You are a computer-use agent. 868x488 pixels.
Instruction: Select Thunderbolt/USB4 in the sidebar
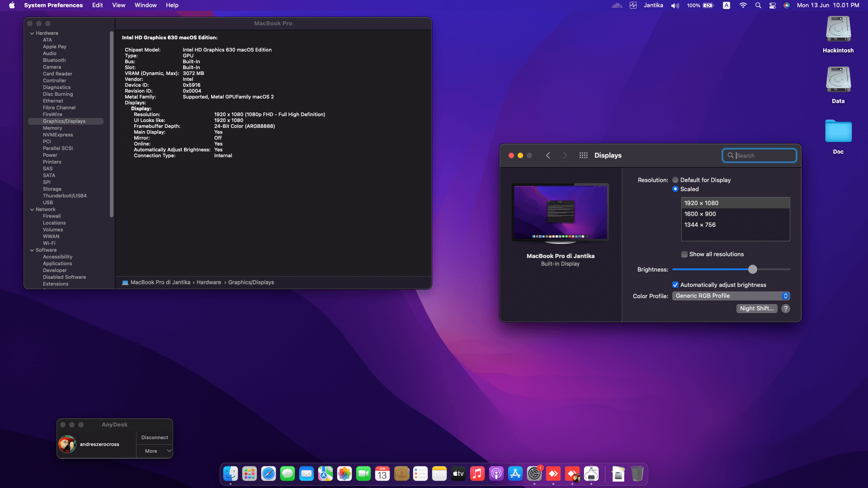tap(65, 196)
